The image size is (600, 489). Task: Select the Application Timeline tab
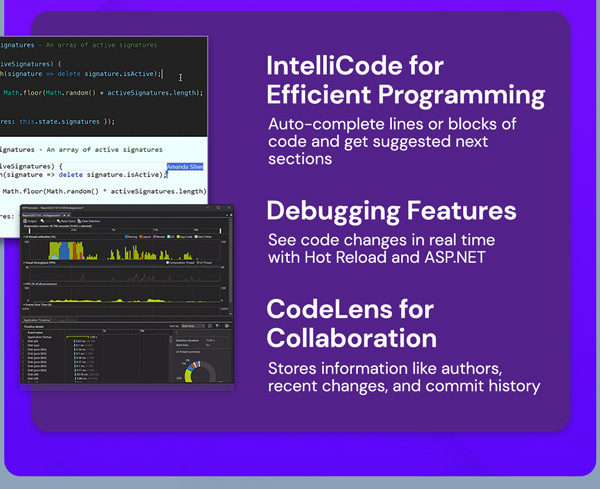tap(36, 320)
